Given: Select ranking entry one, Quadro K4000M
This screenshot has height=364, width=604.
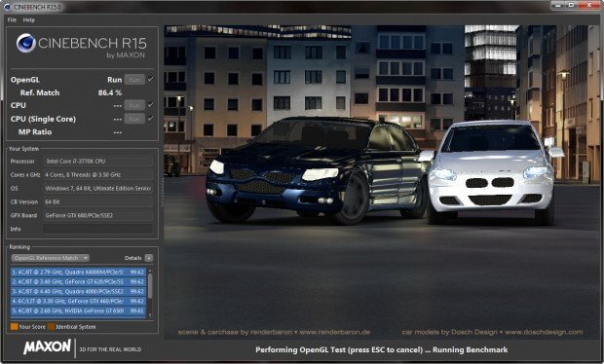Looking at the screenshot, I should tap(78, 273).
